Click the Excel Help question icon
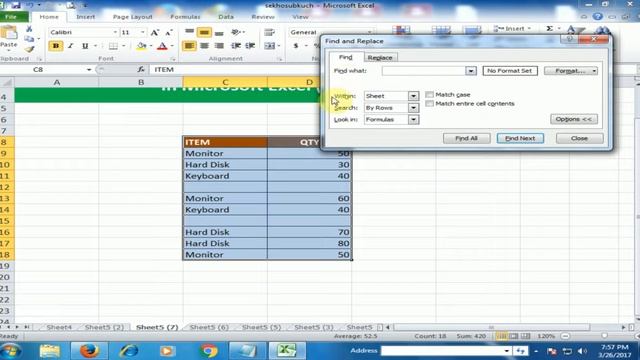The height and width of the screenshot is (360, 640). [598, 17]
